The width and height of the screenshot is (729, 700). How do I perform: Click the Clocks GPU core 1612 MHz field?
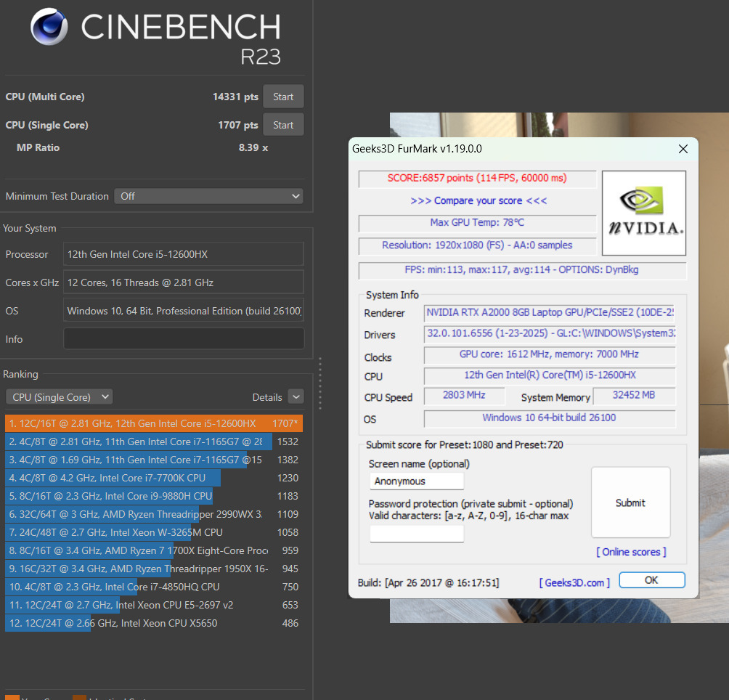coord(550,354)
